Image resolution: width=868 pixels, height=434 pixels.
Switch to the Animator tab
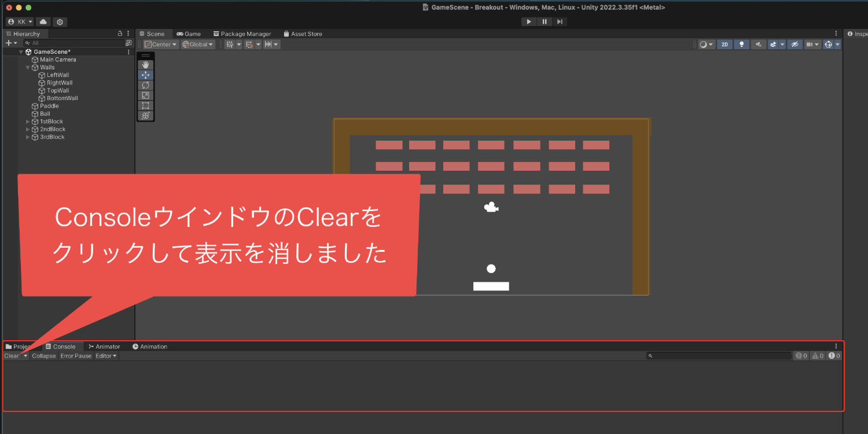pos(104,347)
